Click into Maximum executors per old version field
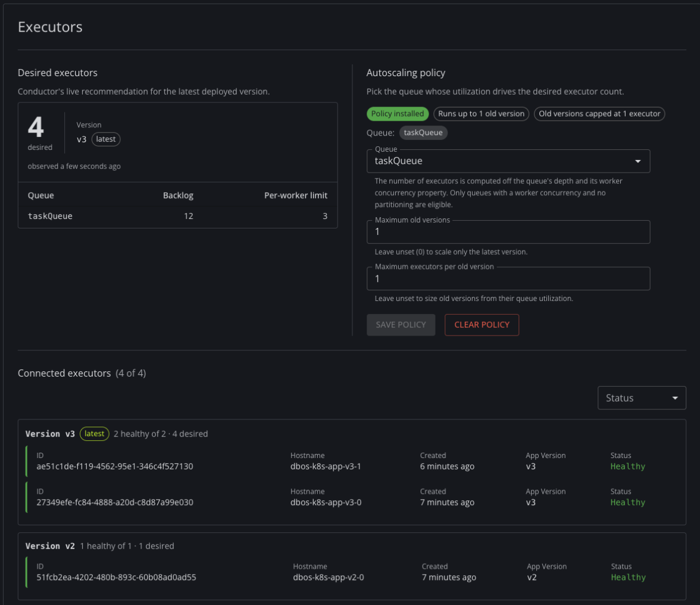This screenshot has height=605, width=700. 508,279
